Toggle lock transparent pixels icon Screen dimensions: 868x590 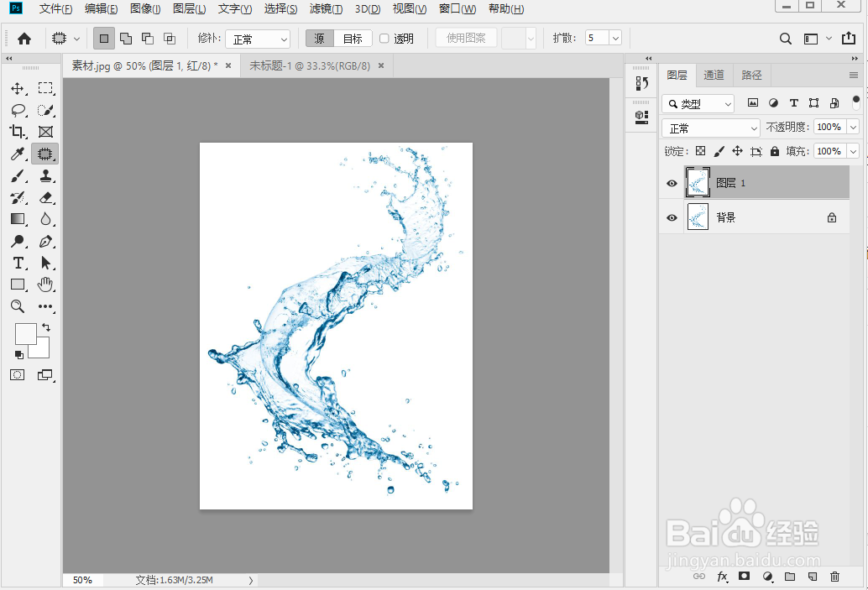click(701, 151)
